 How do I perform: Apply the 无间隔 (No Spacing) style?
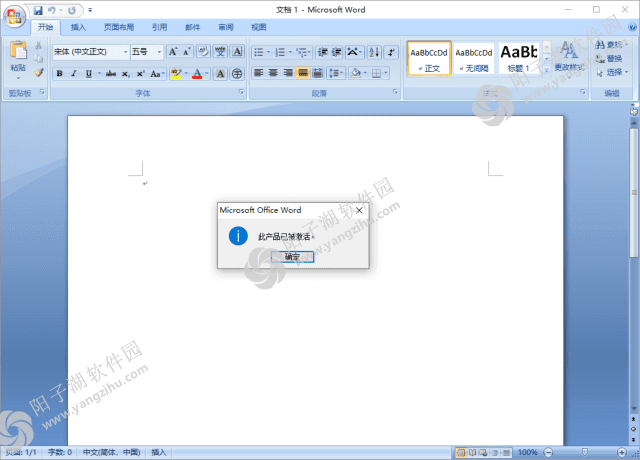pos(474,58)
